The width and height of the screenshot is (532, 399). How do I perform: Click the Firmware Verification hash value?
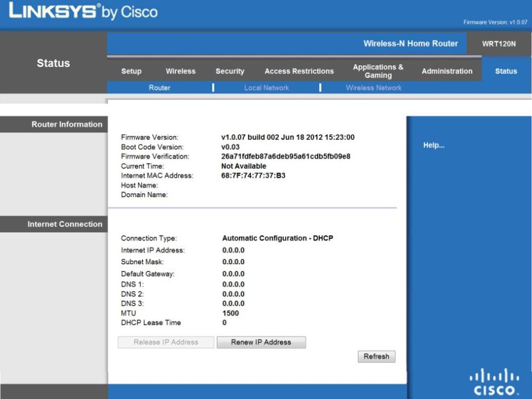tap(286, 156)
